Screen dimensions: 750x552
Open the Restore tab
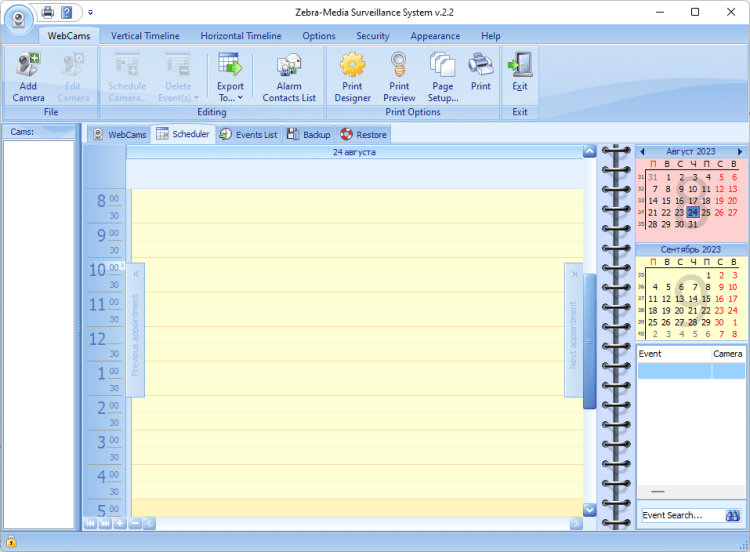364,134
